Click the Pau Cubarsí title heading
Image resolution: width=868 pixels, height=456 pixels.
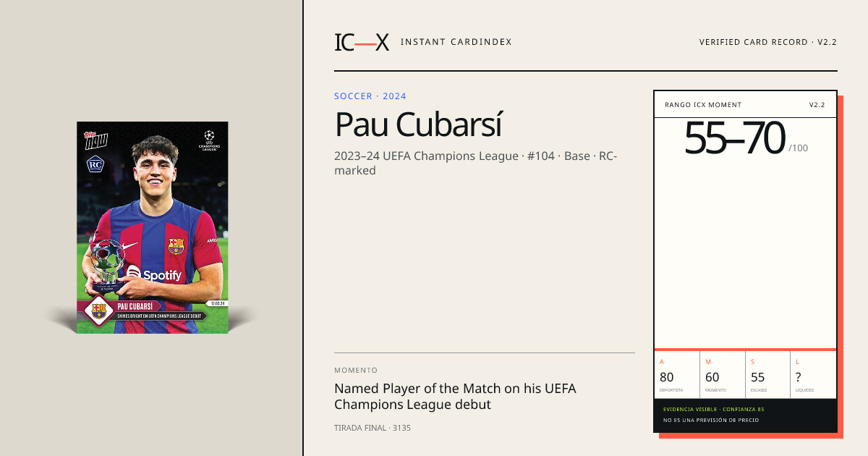point(418,124)
